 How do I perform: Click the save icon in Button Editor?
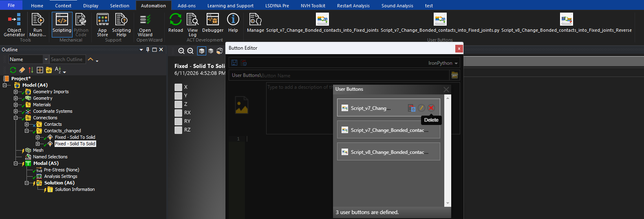[234, 63]
